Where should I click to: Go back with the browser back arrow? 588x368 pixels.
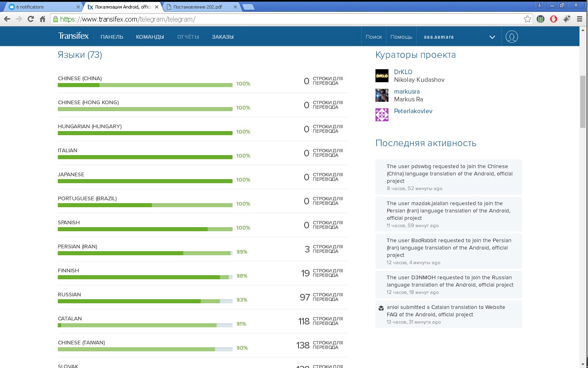(x=7, y=19)
